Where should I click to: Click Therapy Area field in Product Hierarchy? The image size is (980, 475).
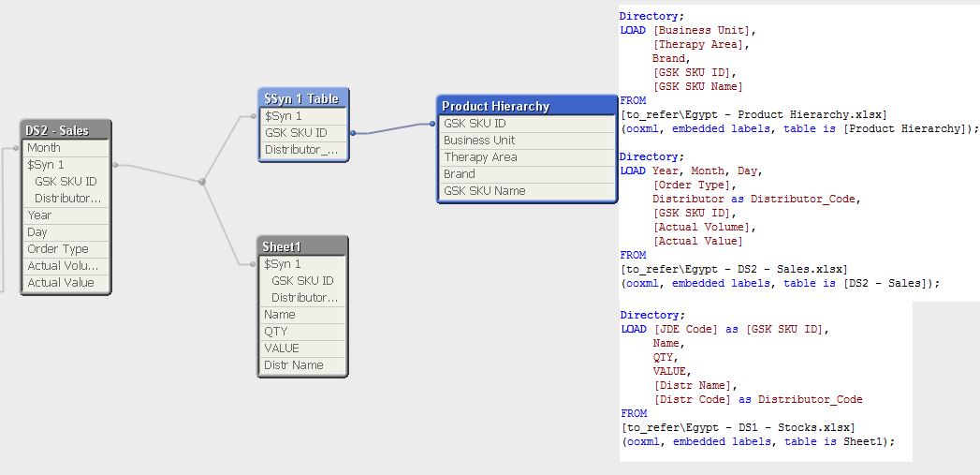click(480, 157)
